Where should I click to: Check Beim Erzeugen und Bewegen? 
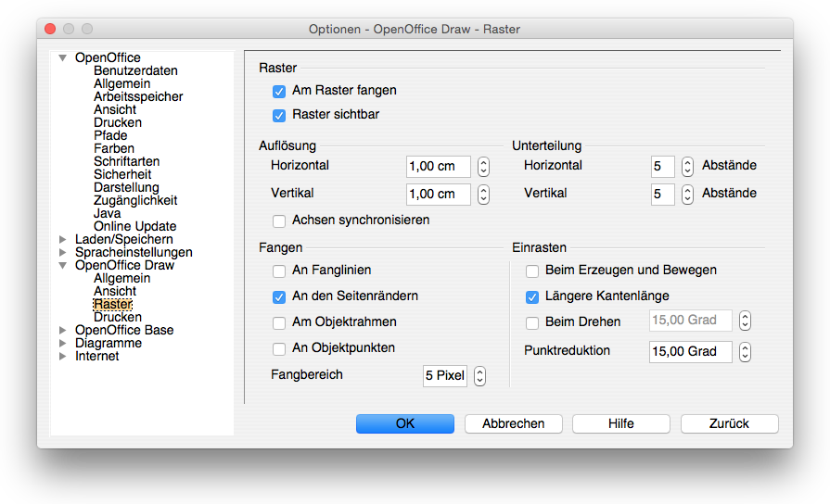pos(532,271)
